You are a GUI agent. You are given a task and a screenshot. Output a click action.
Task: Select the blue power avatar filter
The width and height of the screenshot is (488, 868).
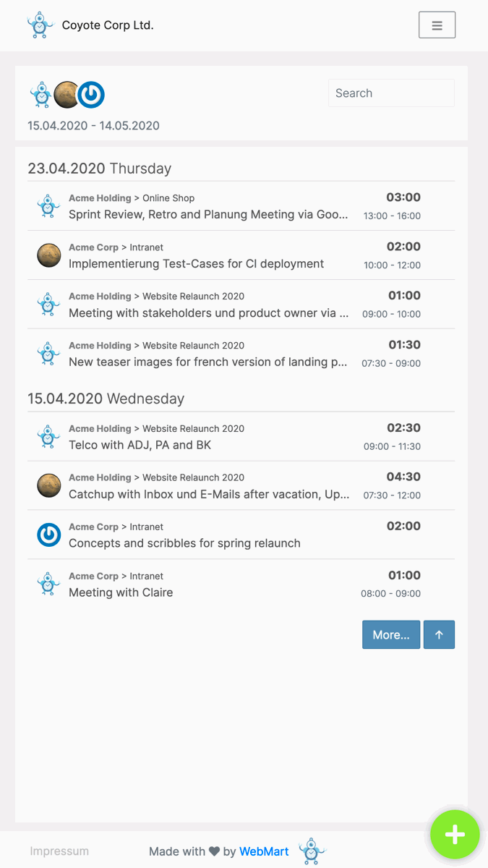(x=92, y=95)
